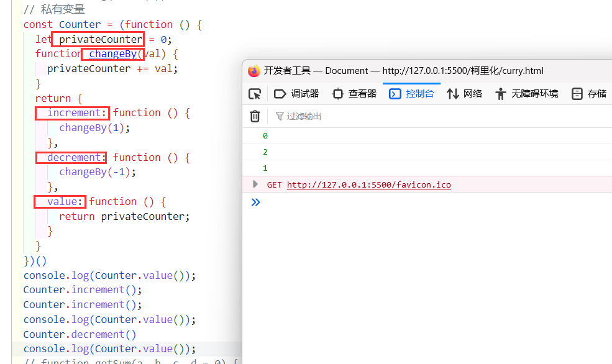Click the GET method label in console error
The image size is (612, 364).
pyautogui.click(x=274, y=185)
